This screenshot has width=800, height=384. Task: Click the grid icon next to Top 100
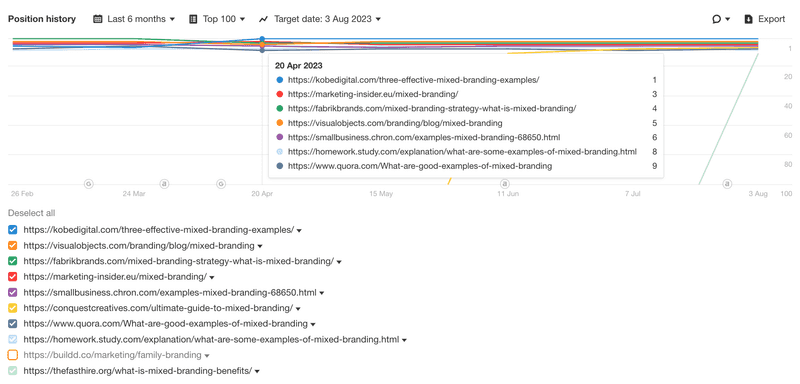(x=193, y=19)
